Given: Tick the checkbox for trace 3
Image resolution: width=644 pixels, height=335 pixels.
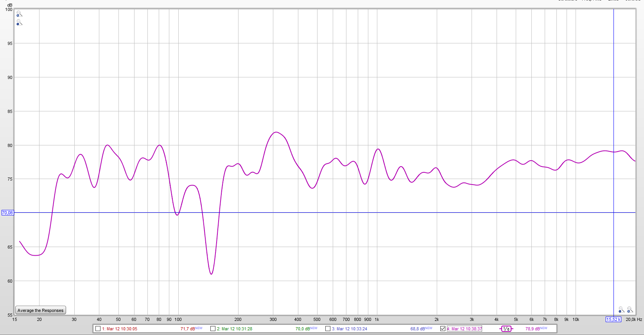Looking at the screenshot, I should pos(328,329).
